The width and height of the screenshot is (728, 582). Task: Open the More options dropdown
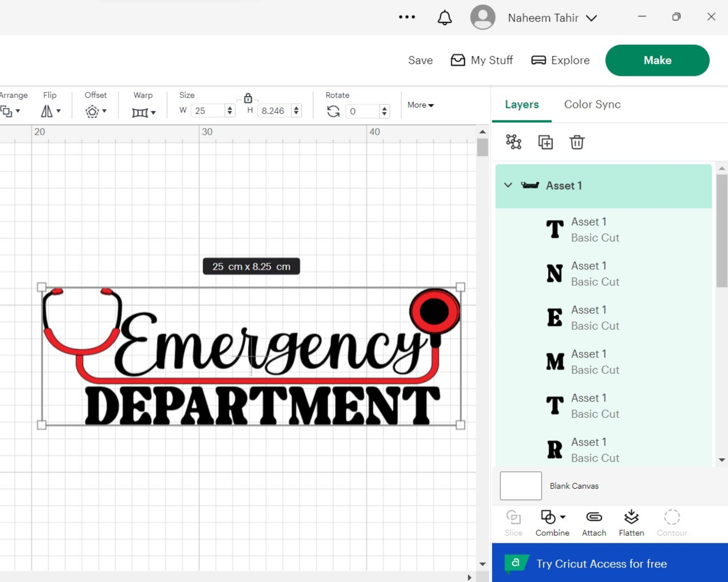pos(420,105)
